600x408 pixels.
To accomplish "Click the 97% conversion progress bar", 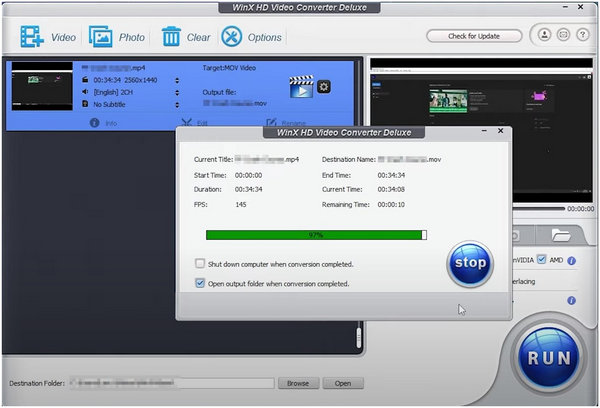I will click(316, 235).
